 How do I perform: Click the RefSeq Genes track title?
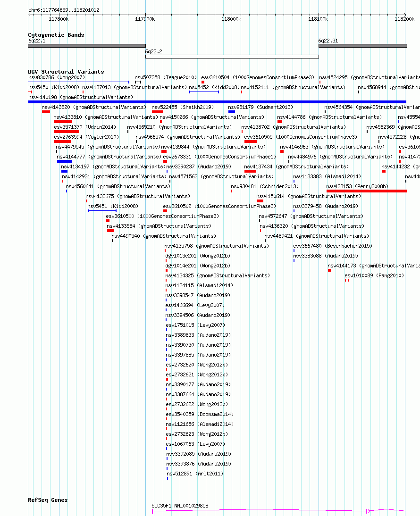[48, 500]
